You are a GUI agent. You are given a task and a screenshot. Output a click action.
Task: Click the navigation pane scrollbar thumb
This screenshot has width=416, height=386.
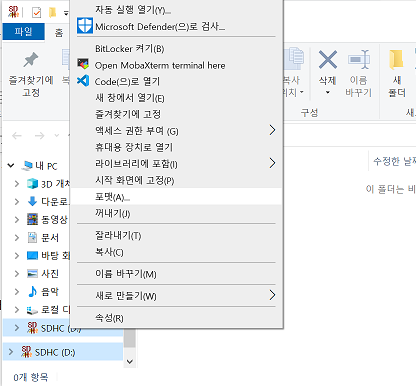tap(130, 338)
